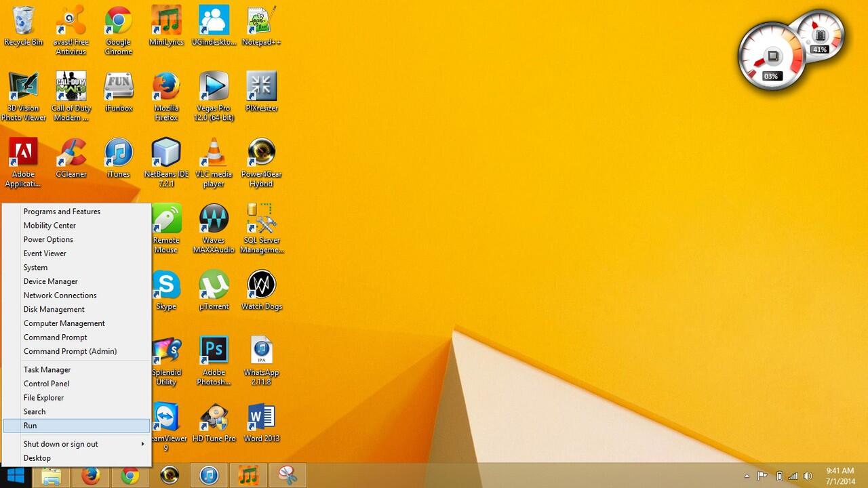
Task: Select Control Panel menu item
Action: (x=77, y=384)
